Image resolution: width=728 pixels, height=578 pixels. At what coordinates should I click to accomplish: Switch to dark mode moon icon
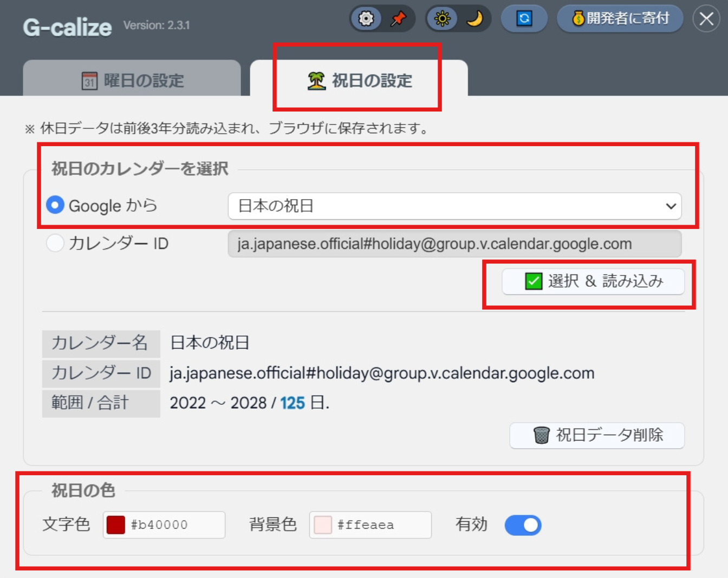pos(474,19)
